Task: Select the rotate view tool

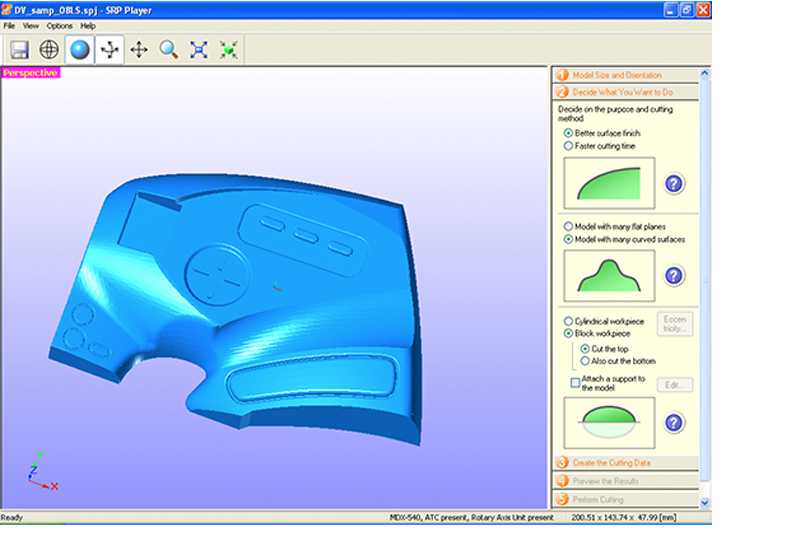Action: 109,49
